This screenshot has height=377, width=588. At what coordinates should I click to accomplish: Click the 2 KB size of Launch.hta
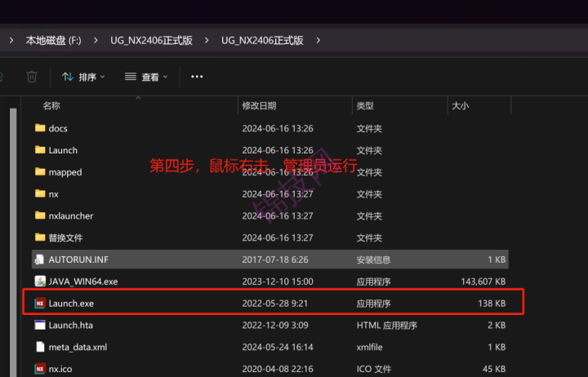(497, 326)
